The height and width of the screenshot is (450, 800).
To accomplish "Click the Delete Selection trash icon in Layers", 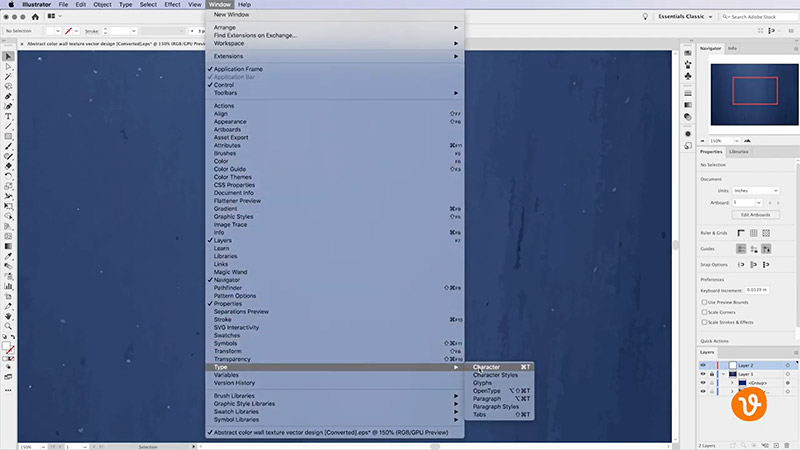I will tap(787, 445).
